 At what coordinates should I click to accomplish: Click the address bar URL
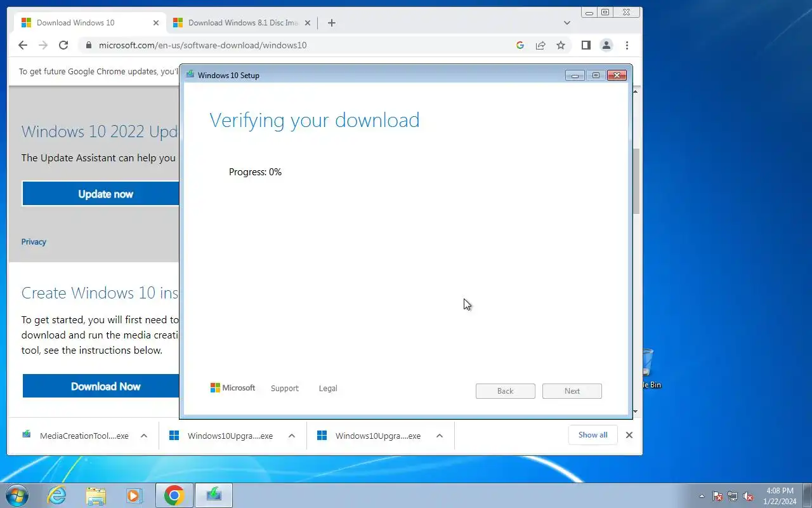click(203, 45)
